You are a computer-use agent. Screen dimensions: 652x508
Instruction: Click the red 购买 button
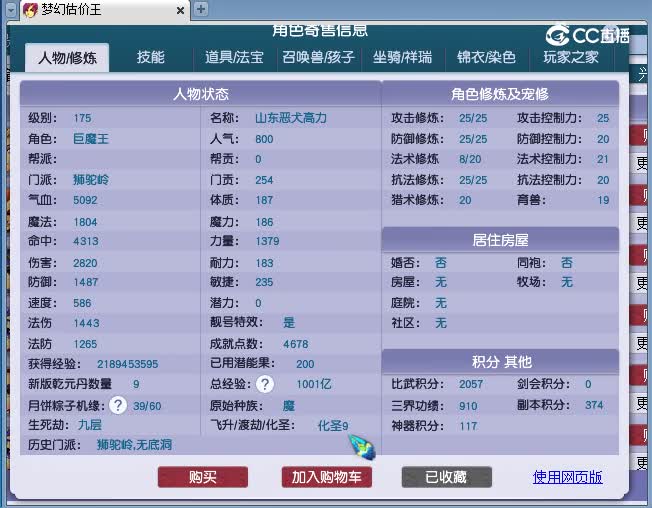(203, 477)
